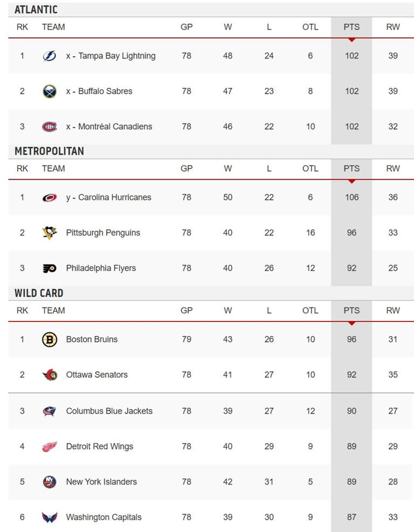Click the Washington Capitals logo
The height and width of the screenshot is (532, 414).
tap(50, 518)
